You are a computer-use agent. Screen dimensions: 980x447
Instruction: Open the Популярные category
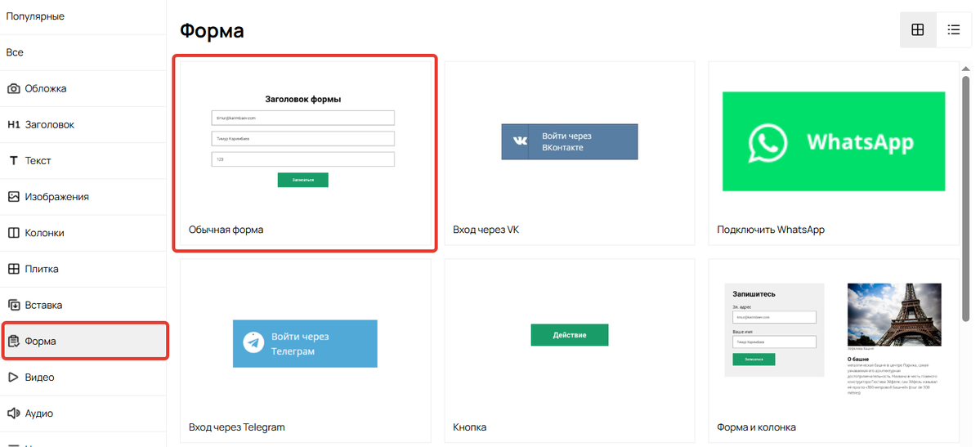point(35,16)
